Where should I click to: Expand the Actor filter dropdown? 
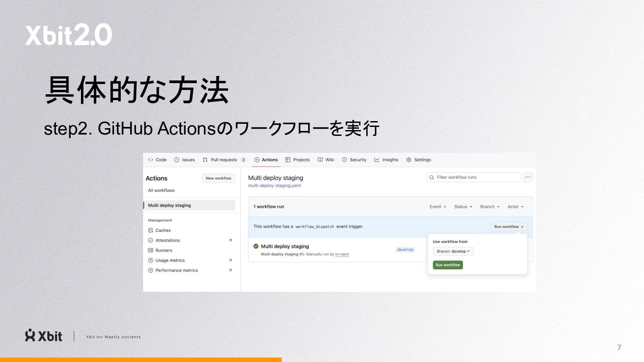516,206
